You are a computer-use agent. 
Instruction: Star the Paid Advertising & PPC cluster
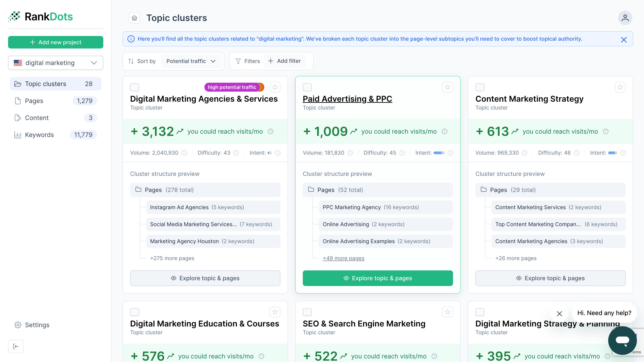[x=447, y=87]
